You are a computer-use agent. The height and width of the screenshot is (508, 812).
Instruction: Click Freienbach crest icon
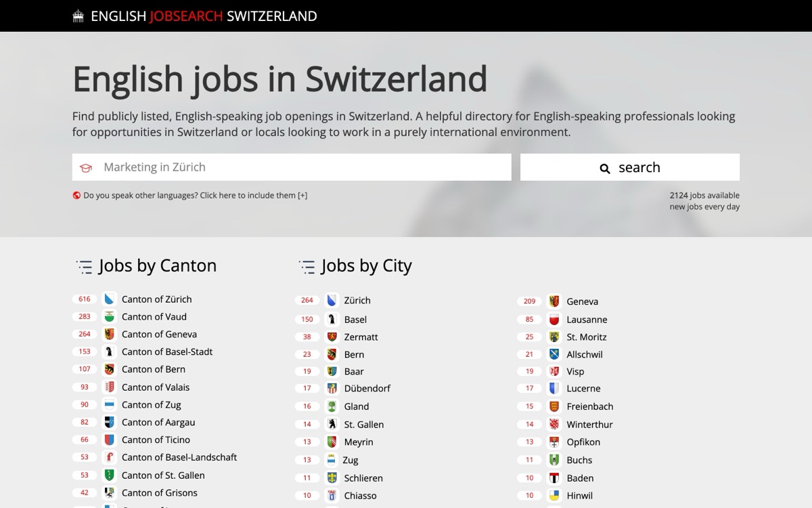click(554, 406)
